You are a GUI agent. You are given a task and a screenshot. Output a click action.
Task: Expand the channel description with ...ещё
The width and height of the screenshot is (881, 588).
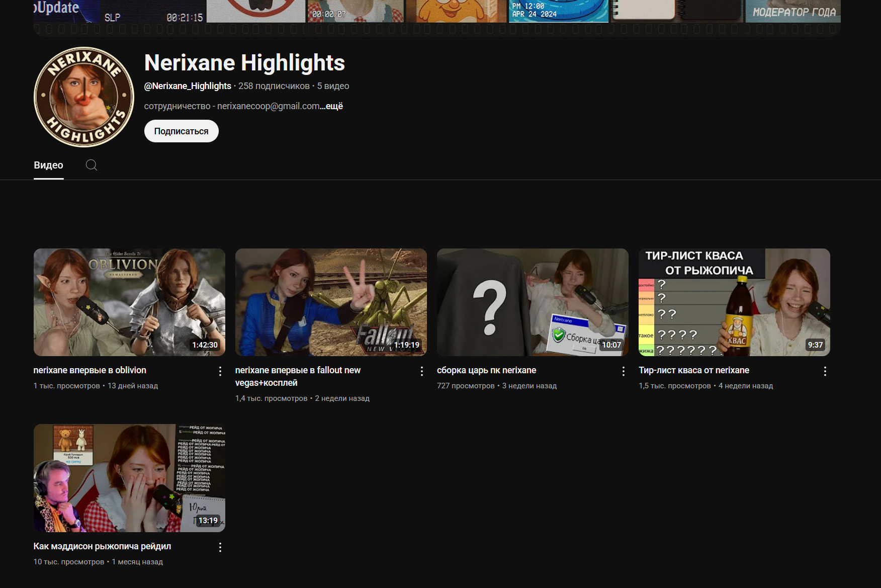(x=331, y=106)
